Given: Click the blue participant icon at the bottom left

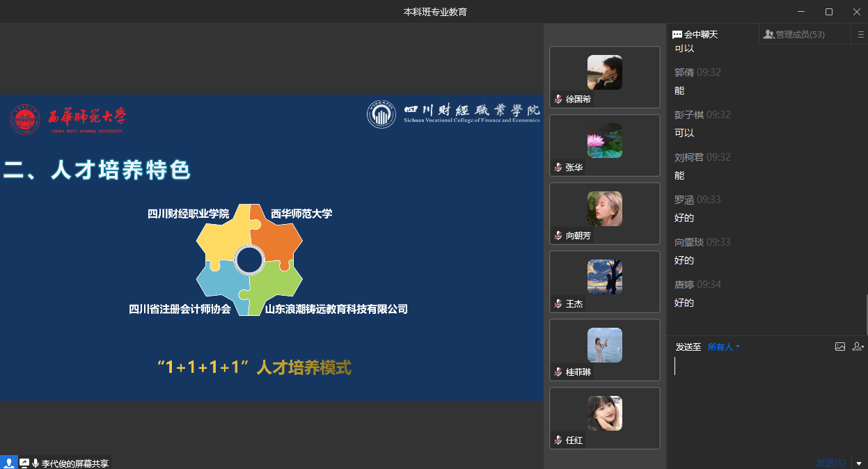Looking at the screenshot, I should coord(8,463).
